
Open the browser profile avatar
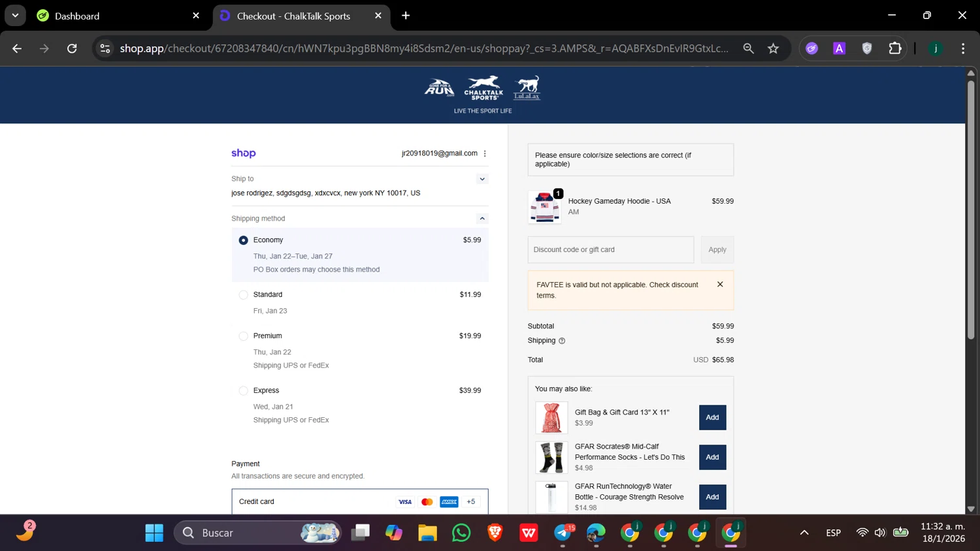[936, 48]
